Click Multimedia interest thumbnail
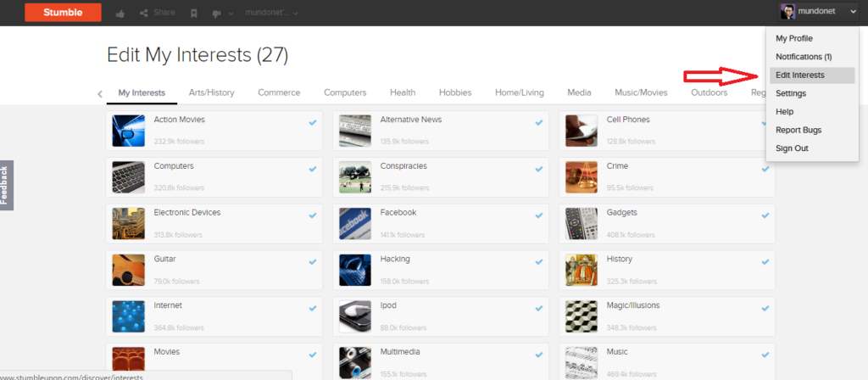The height and width of the screenshot is (380, 868). coord(355,363)
